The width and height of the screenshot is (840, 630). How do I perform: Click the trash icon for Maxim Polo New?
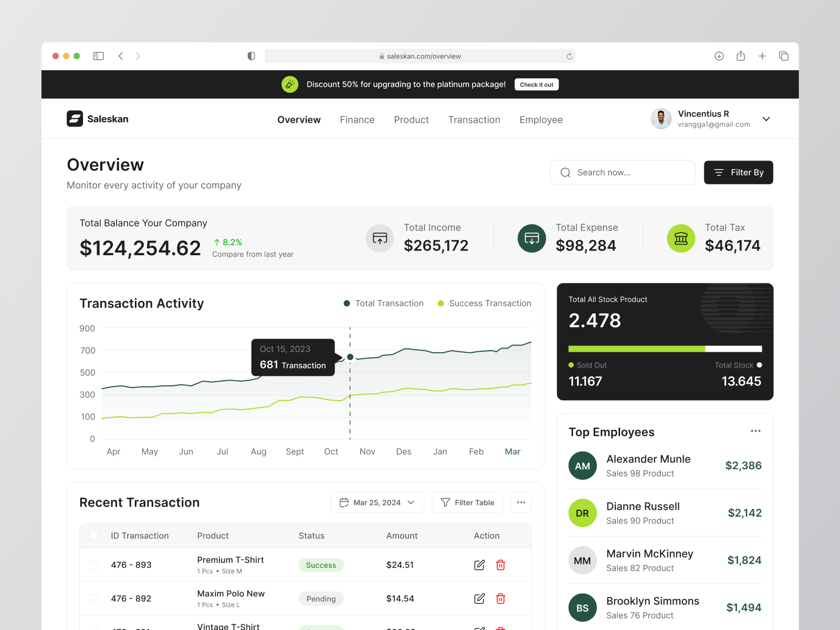pos(500,598)
